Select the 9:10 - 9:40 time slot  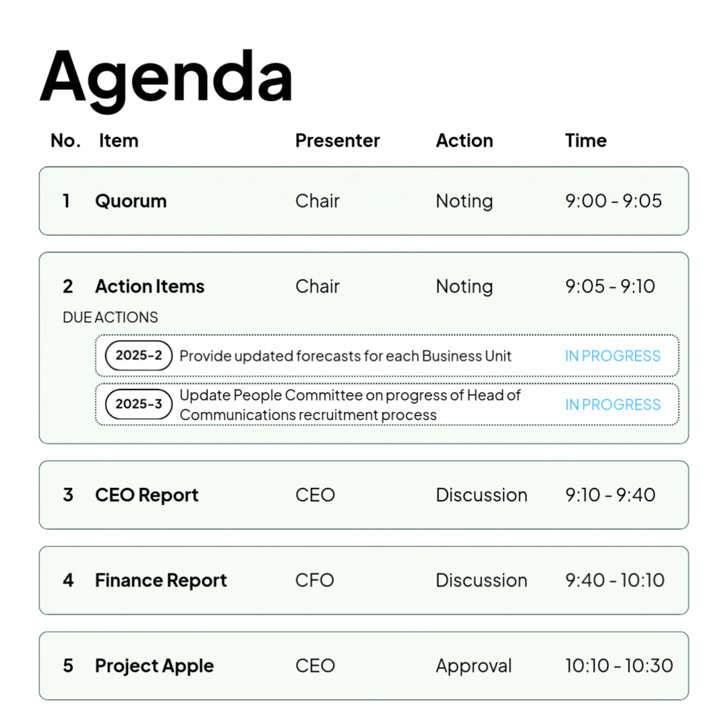(610, 495)
